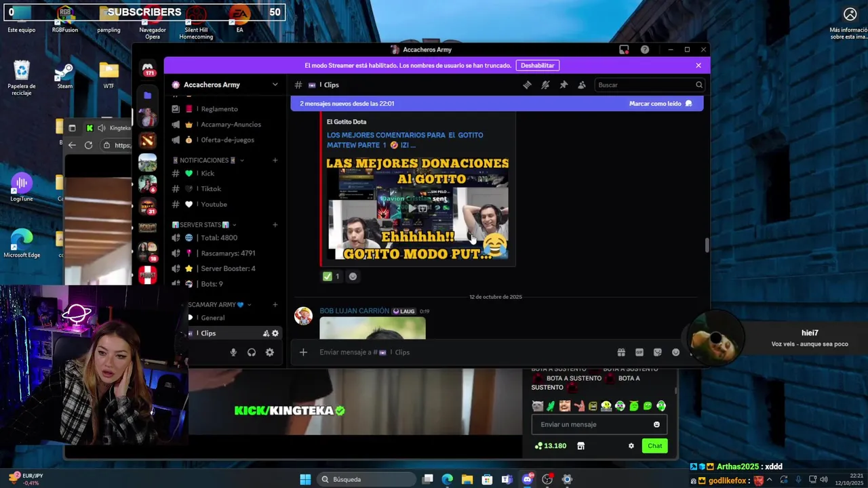868x488 pixels.
Task: Click the Windows taskbar Búsqueda box
Action: [x=366, y=479]
